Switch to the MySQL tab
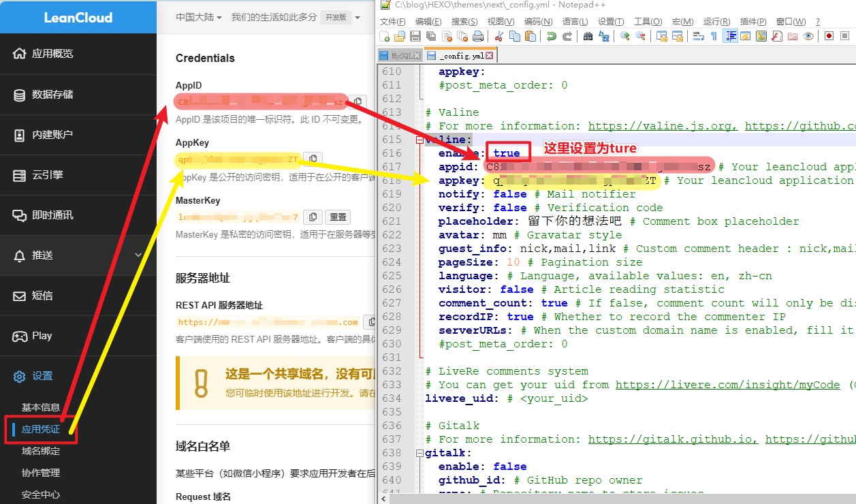 click(x=400, y=56)
